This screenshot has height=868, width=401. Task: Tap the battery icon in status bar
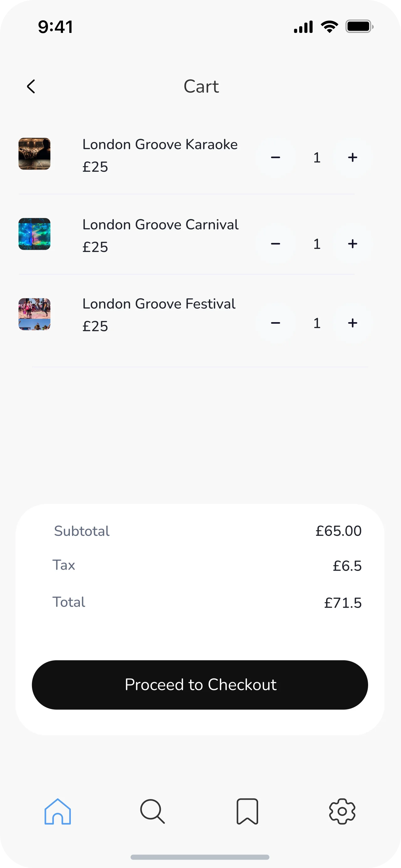click(359, 27)
